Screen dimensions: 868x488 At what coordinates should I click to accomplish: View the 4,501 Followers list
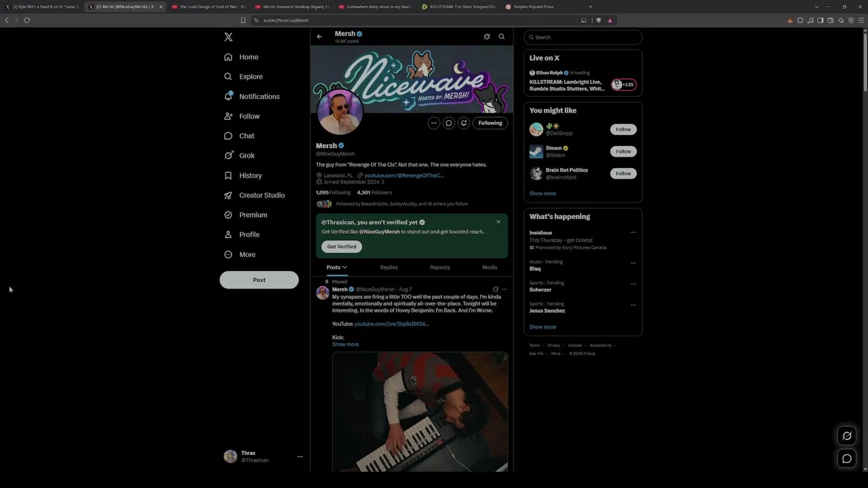coord(375,192)
